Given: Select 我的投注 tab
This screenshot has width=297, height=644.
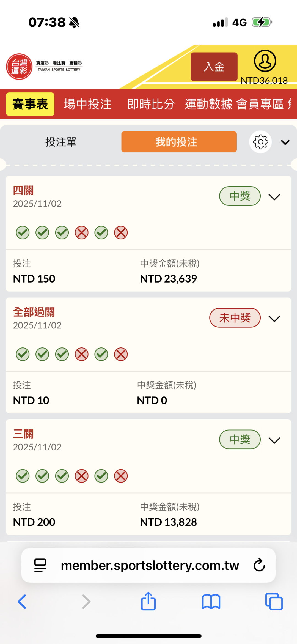Looking at the screenshot, I should pyautogui.click(x=179, y=142).
